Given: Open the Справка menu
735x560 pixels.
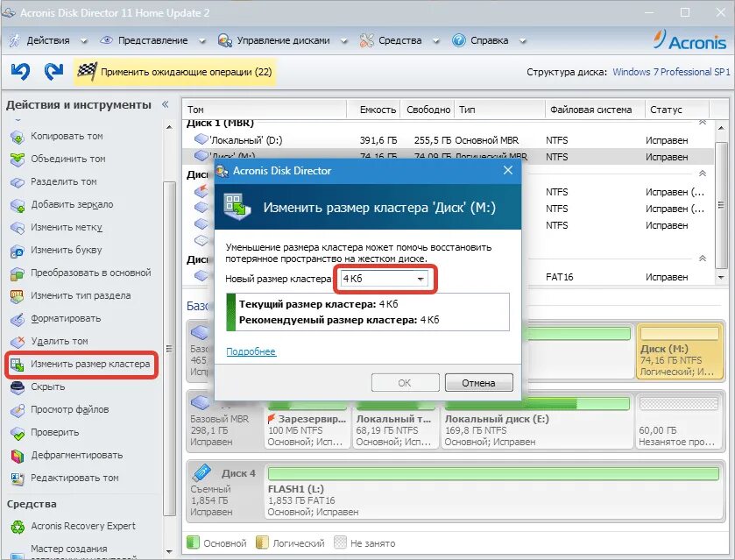Looking at the screenshot, I should click(x=489, y=41).
